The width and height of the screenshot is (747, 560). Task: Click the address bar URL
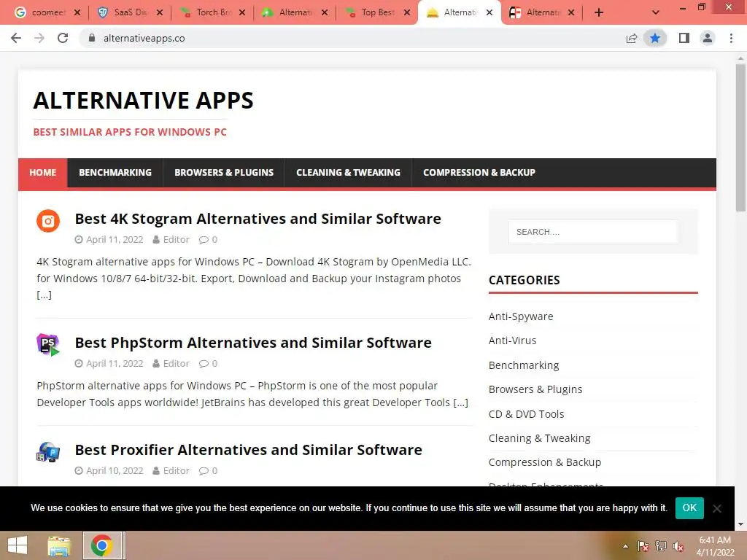tap(144, 38)
